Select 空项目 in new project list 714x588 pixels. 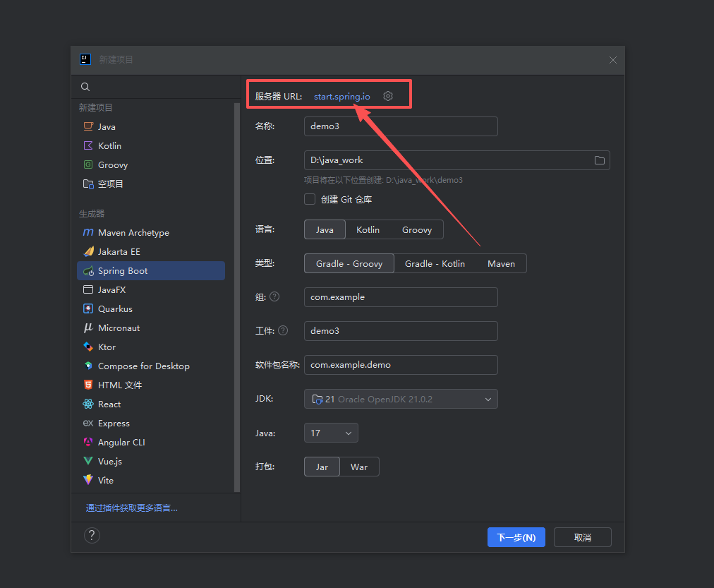(111, 184)
